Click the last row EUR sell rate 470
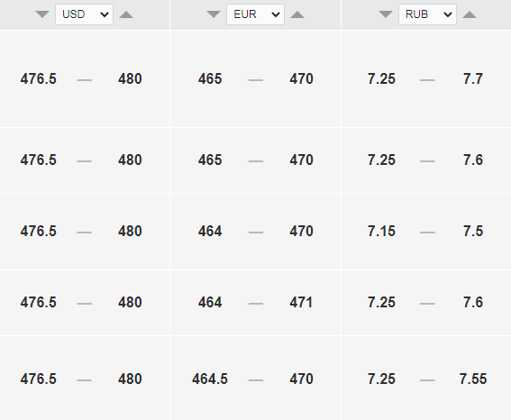Viewport: 511px width, 420px height. [x=301, y=379]
